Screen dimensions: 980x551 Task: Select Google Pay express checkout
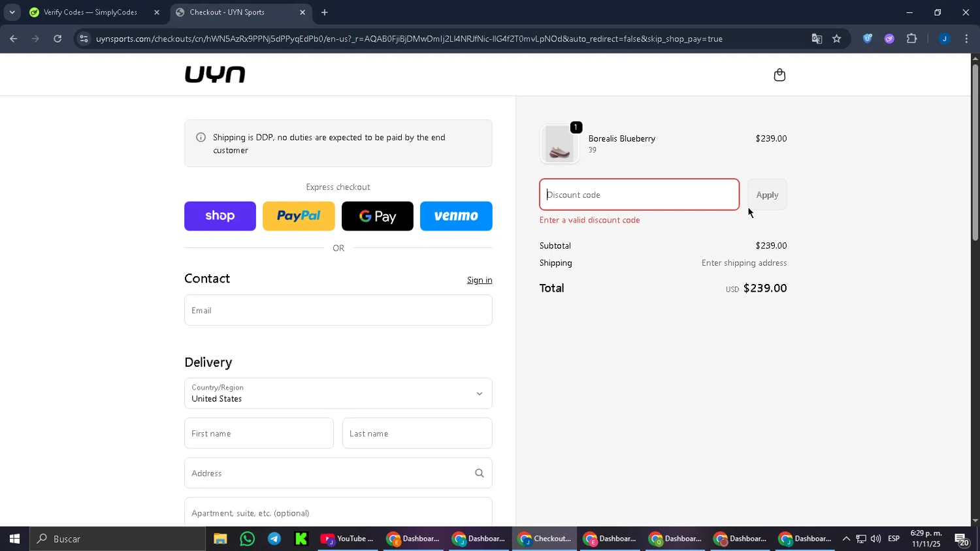(378, 216)
